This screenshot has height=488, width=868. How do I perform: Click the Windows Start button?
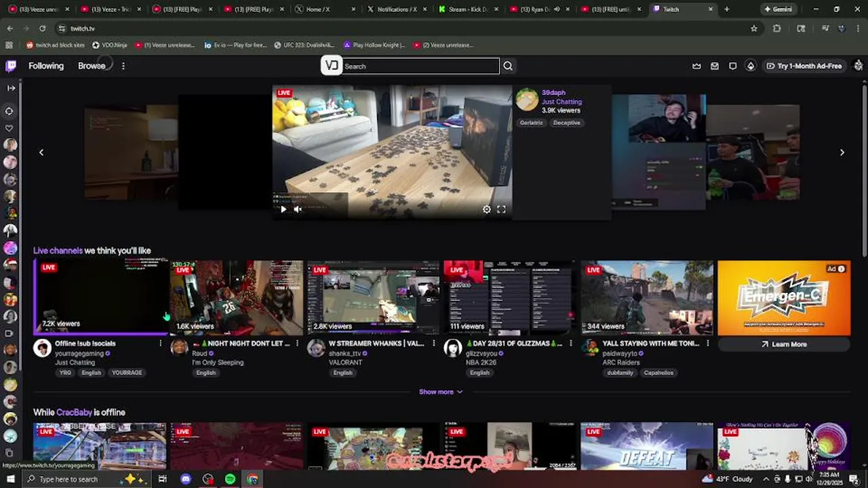(x=11, y=479)
